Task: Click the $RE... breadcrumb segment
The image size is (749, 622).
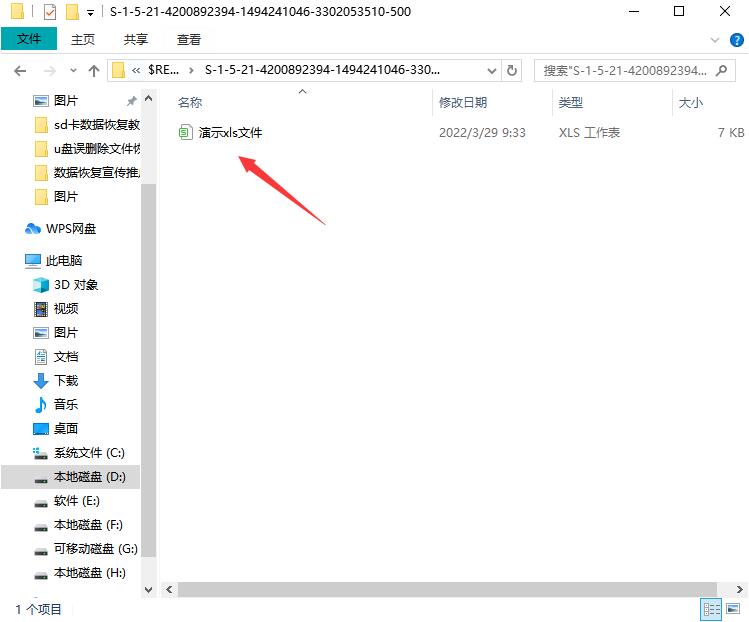Action: (x=163, y=70)
